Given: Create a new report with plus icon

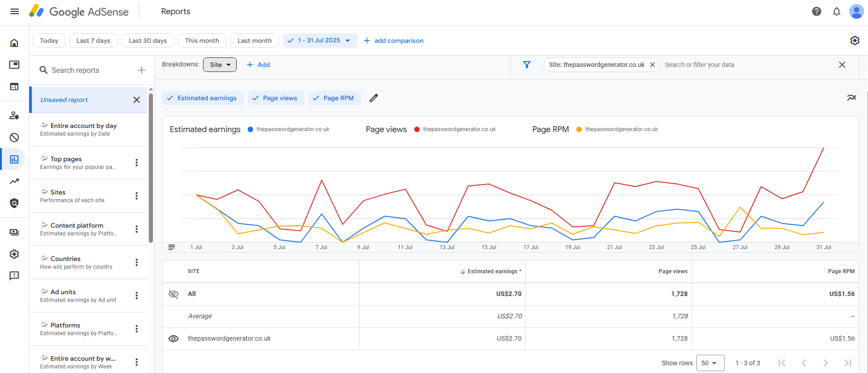Looking at the screenshot, I should click(142, 70).
